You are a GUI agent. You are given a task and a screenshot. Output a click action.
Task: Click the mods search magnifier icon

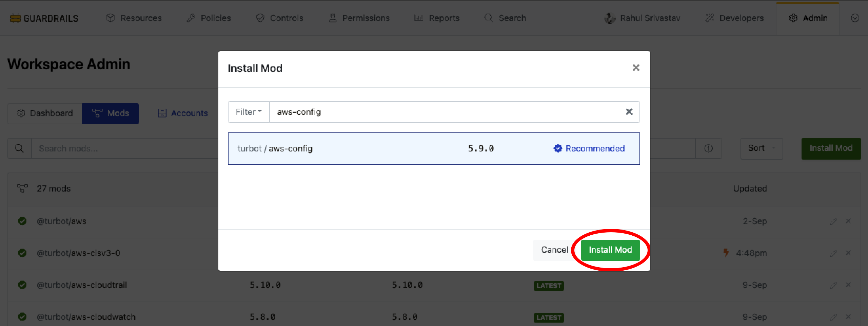(19, 148)
